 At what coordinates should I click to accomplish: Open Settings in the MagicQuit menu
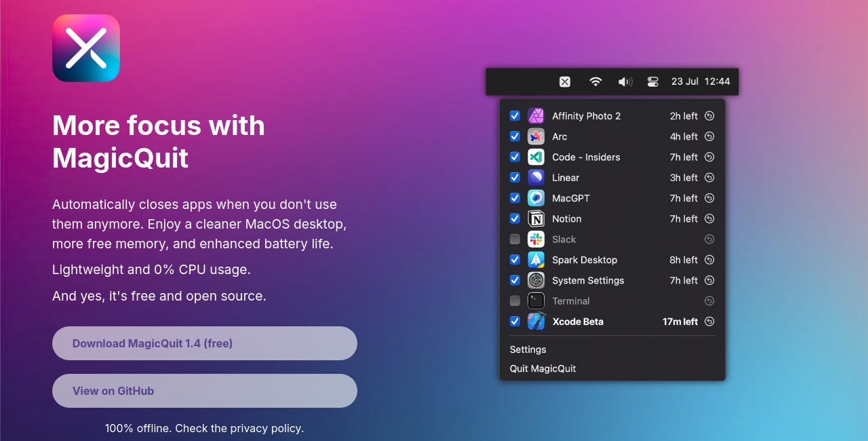528,349
